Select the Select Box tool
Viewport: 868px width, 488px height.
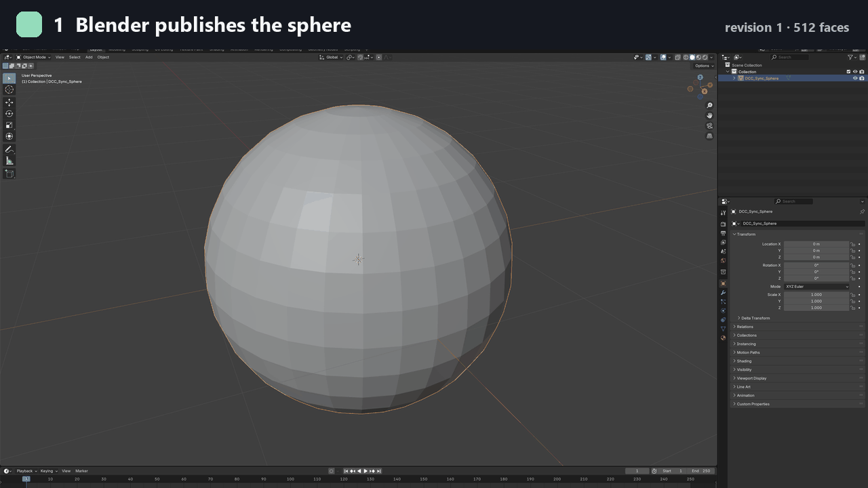9,79
